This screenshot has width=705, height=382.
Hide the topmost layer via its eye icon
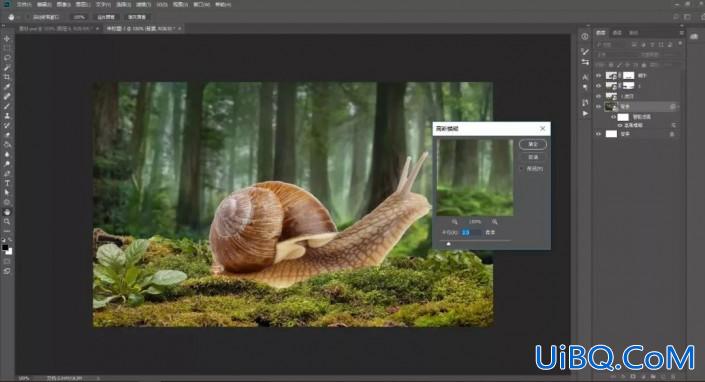tap(598, 75)
